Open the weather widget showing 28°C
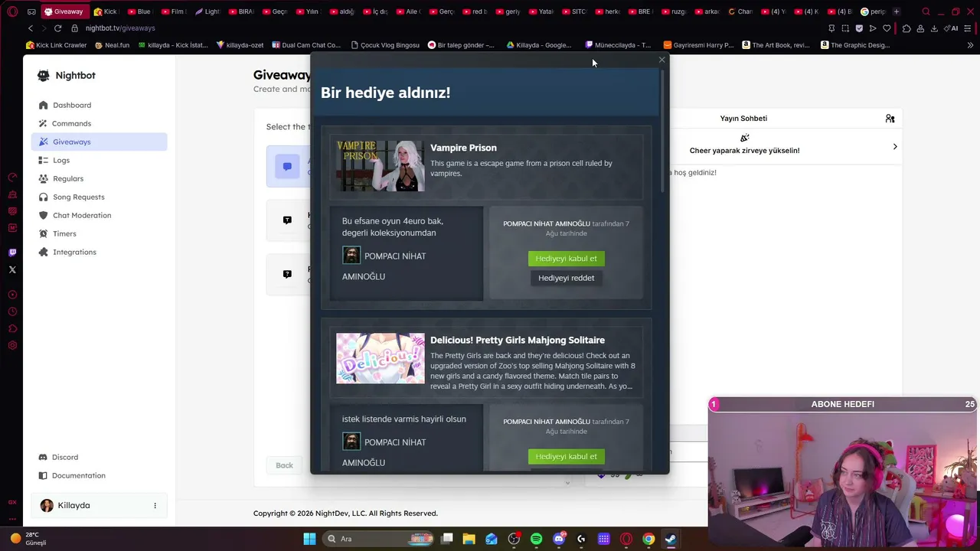This screenshot has height=551, width=980. tap(28, 539)
